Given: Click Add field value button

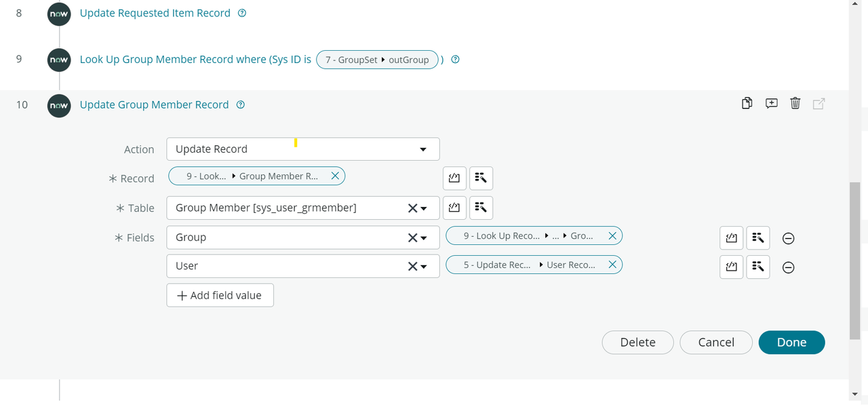Looking at the screenshot, I should [x=220, y=296].
